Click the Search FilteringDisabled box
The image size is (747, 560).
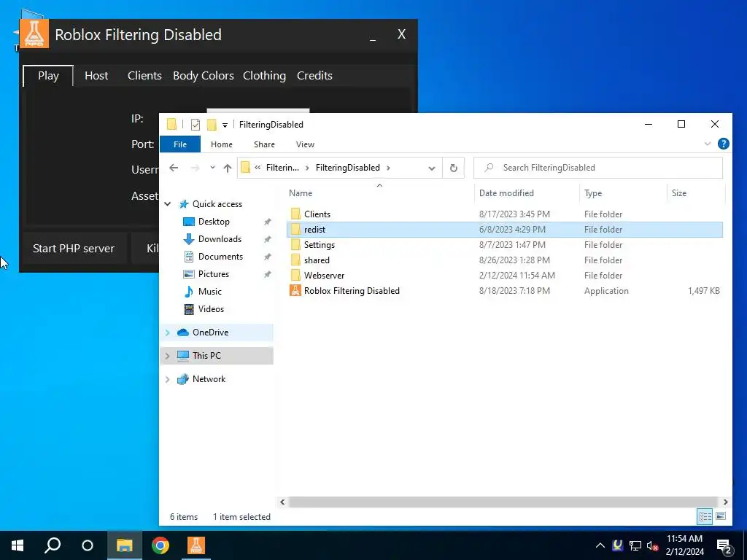[x=598, y=168]
